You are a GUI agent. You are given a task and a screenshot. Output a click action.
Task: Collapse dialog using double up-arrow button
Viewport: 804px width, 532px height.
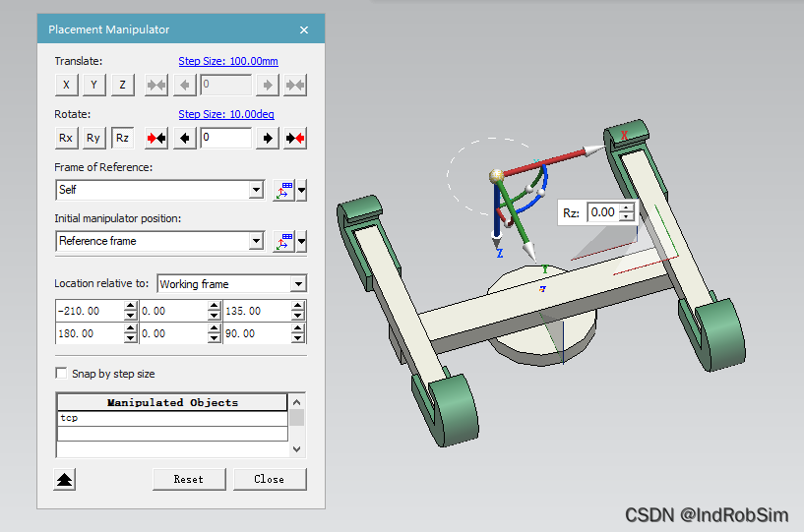coord(65,479)
